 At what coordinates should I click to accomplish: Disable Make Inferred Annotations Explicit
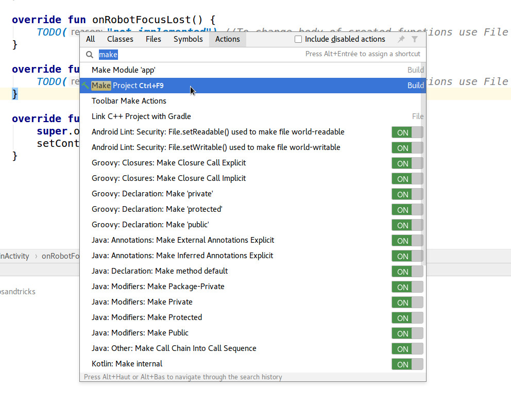pyautogui.click(x=407, y=256)
